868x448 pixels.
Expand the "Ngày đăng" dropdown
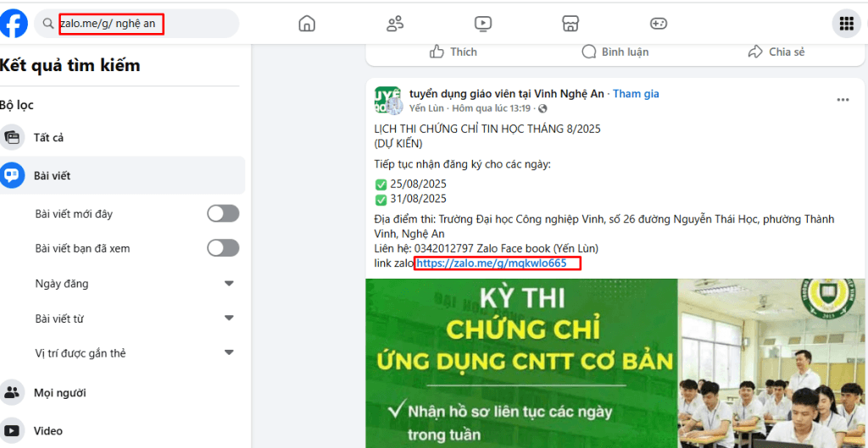coord(228,284)
